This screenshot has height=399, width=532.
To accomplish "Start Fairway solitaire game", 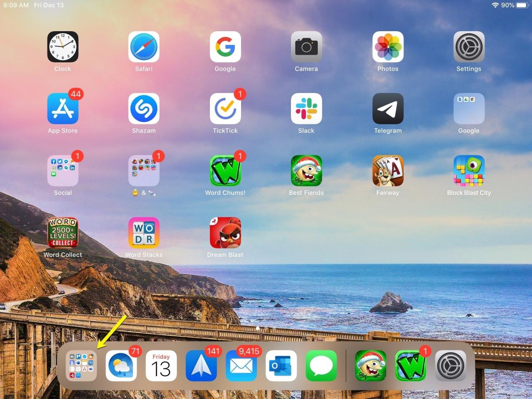I will click(388, 171).
